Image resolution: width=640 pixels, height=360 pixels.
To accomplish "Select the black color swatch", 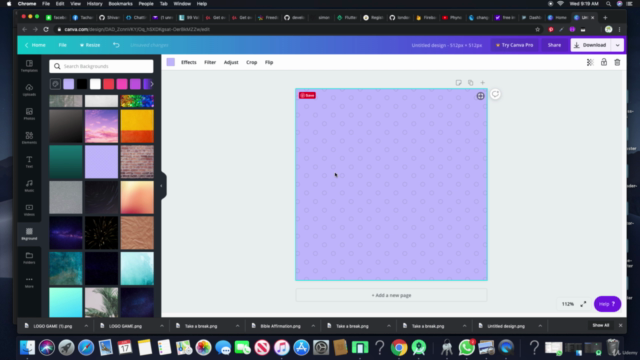I will (82, 84).
